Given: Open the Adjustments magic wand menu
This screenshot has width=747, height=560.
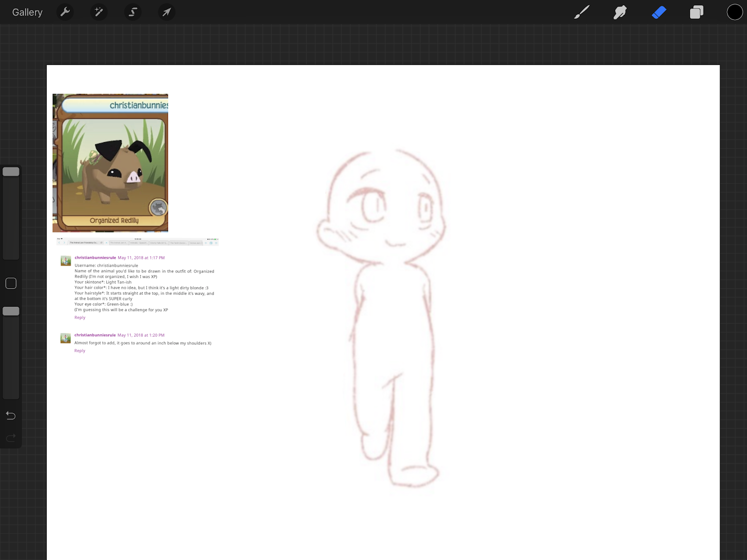Looking at the screenshot, I should click(99, 12).
